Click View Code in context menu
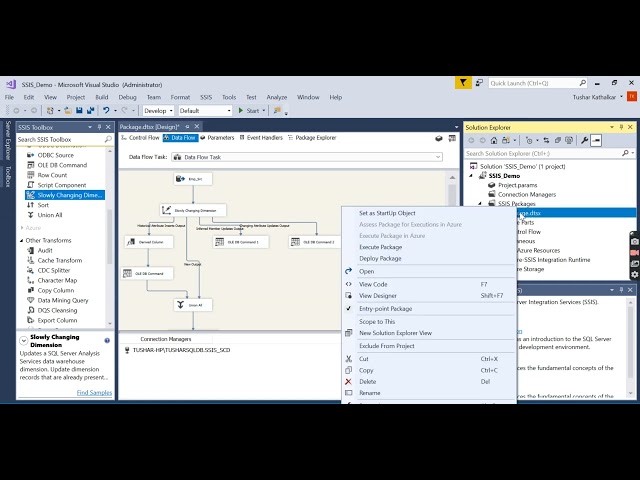640x480 pixels. coord(373,284)
